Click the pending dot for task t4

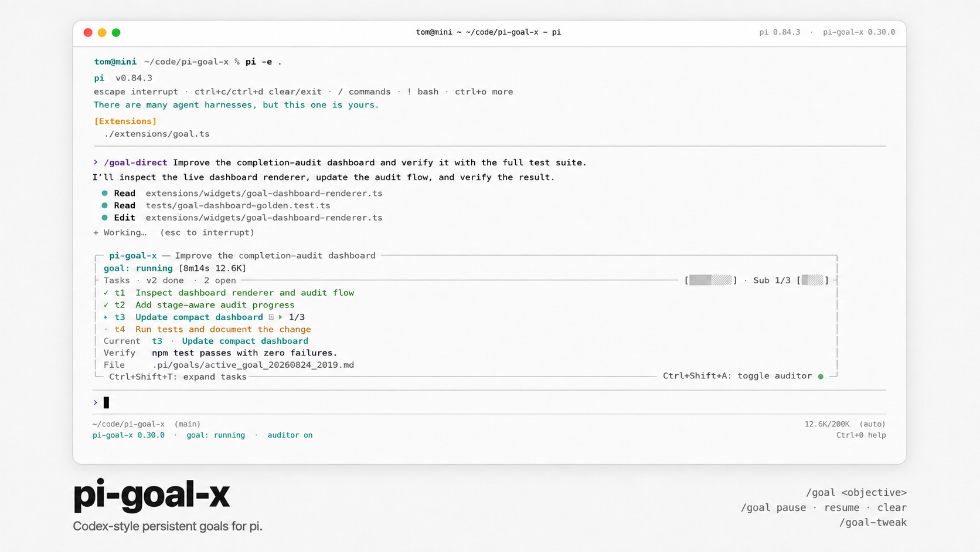(106, 330)
